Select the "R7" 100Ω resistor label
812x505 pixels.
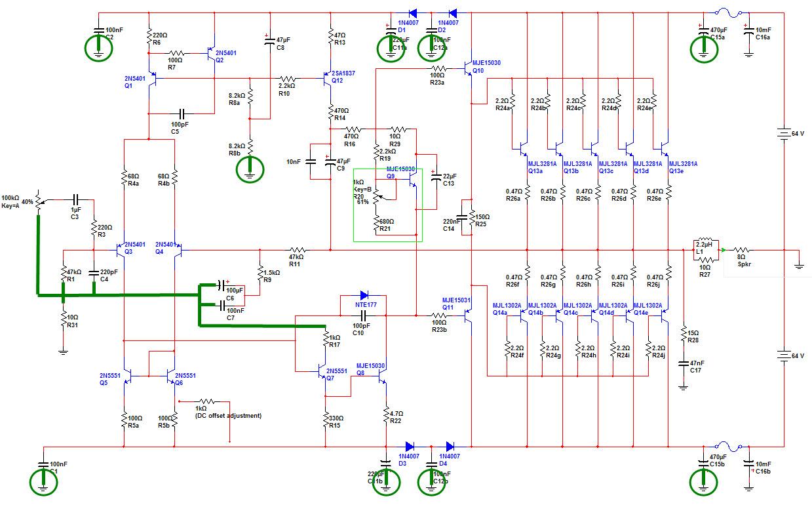pos(172,68)
